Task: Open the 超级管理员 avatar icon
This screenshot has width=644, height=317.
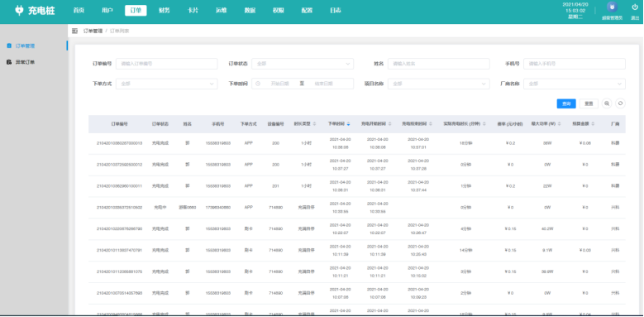Action: point(612,7)
